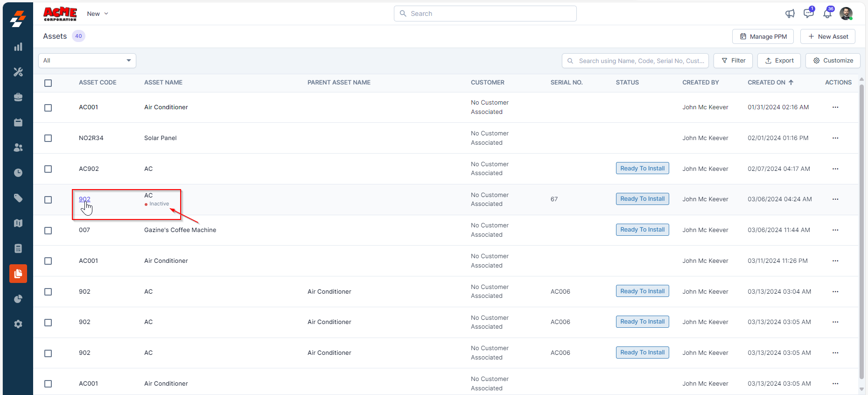Open the customers people icon in sidebar
This screenshot has width=868, height=395.
tap(18, 148)
